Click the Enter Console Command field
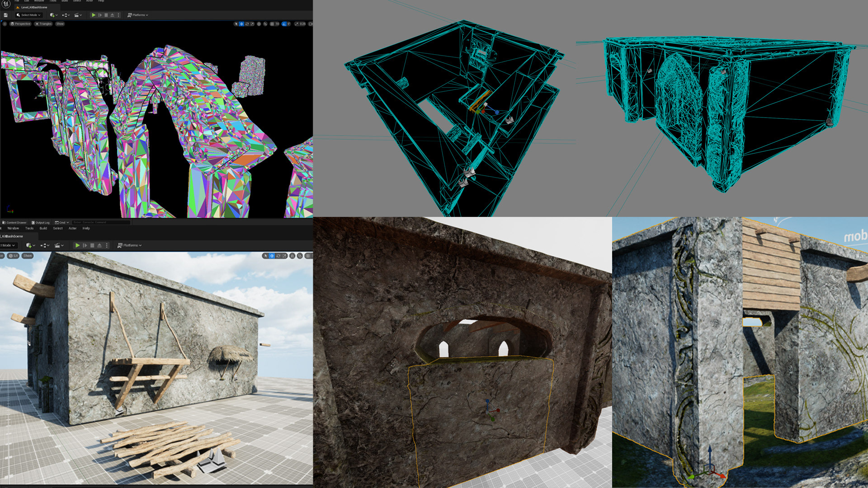Viewport: 868px width, 488px height. (x=100, y=222)
